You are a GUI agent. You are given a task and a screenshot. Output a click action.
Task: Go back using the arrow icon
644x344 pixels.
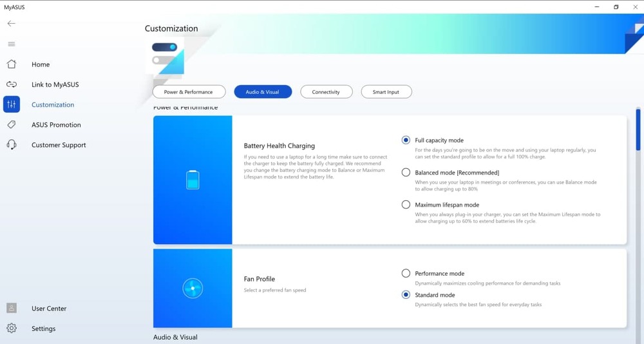point(11,23)
